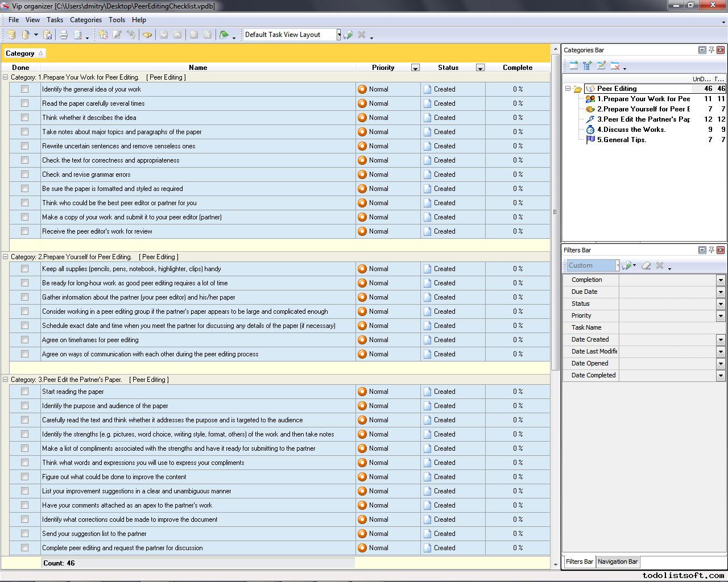Click the New Database icon in toolbar
Screen dimensions: 728x582
click(11, 35)
